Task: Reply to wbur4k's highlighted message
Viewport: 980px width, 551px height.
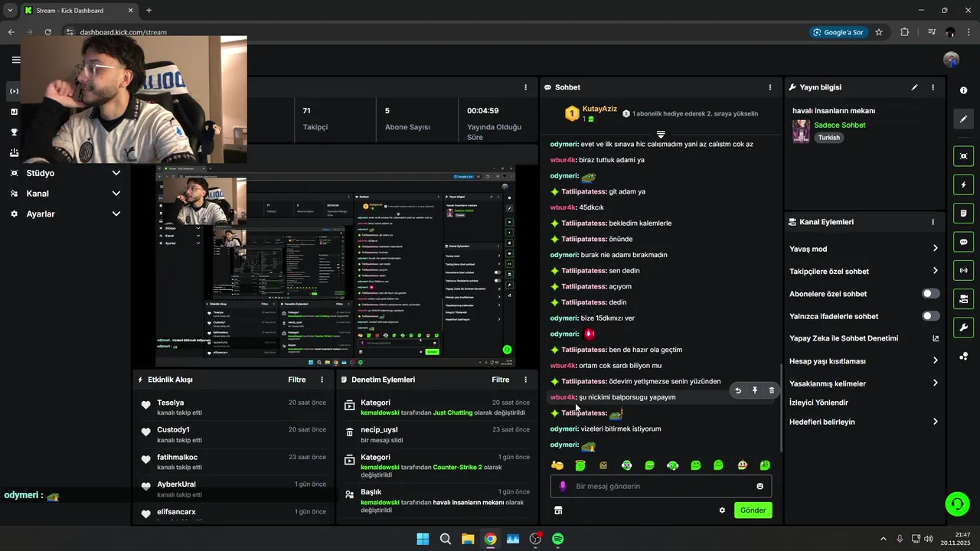Action: point(738,390)
